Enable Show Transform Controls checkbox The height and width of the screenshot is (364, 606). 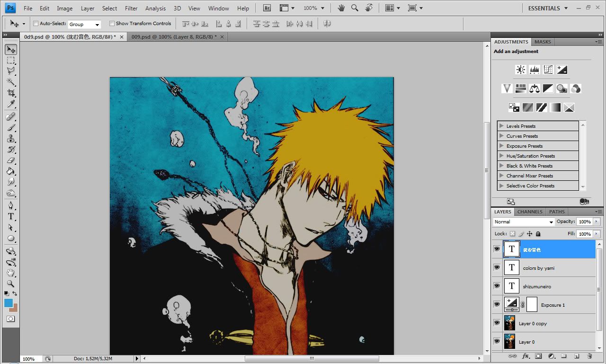pyautogui.click(x=112, y=24)
